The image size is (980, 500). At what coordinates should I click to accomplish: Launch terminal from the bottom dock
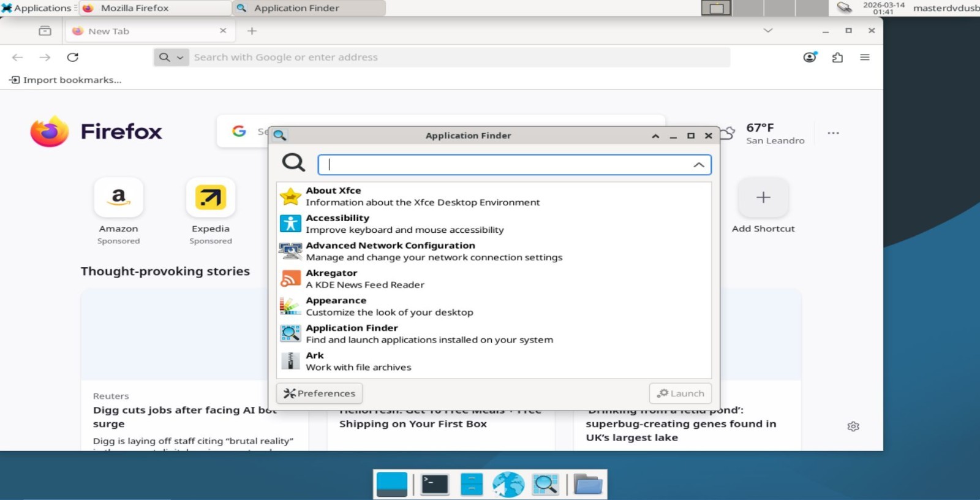pos(435,485)
